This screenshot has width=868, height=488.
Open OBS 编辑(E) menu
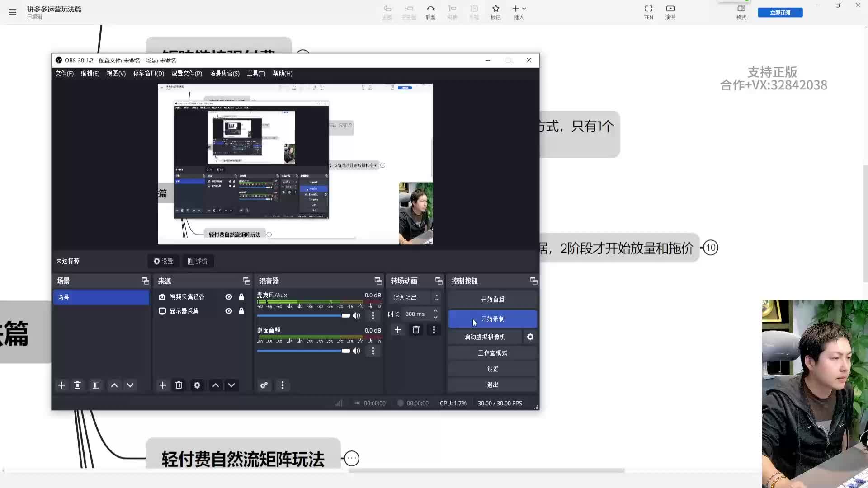pyautogui.click(x=90, y=74)
